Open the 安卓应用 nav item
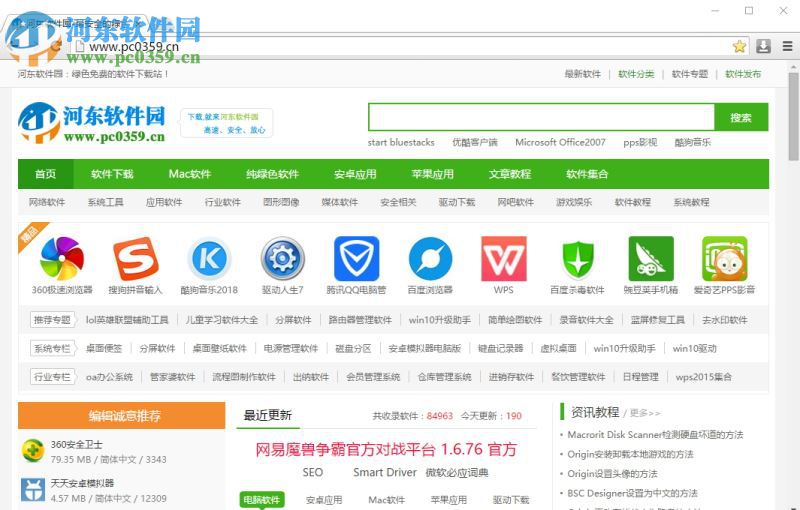 pyautogui.click(x=355, y=174)
